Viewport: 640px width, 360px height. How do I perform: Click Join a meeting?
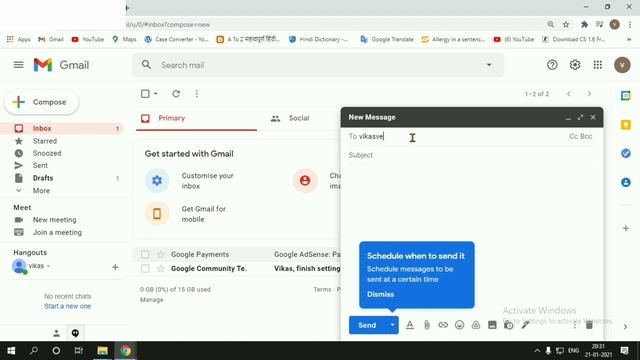[x=57, y=232]
